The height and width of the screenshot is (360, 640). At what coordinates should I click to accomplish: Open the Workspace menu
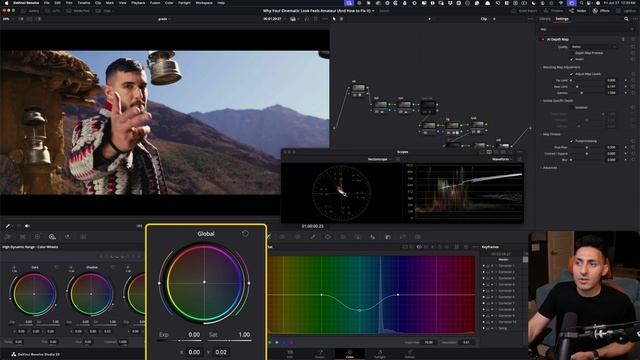click(204, 3)
